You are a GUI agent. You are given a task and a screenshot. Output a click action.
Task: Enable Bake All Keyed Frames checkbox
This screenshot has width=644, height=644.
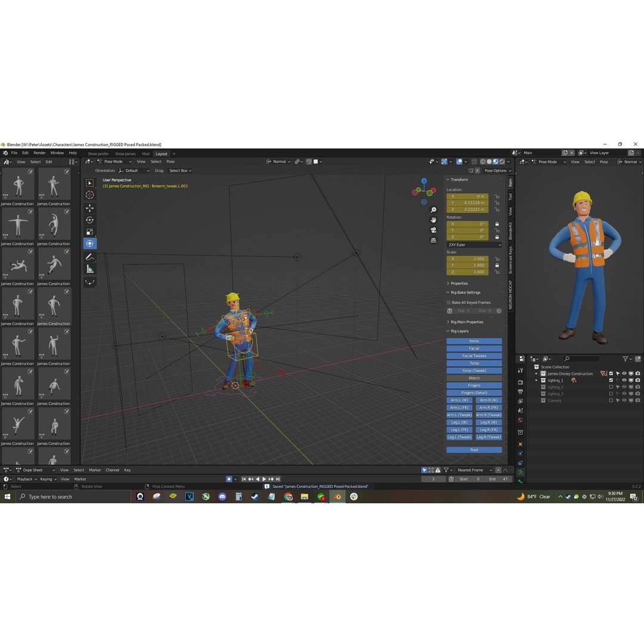point(448,302)
